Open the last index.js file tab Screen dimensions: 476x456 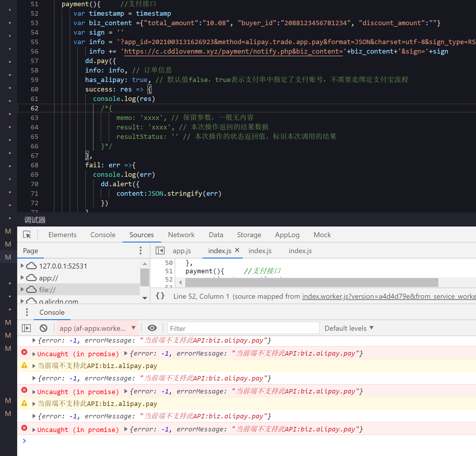coord(300,251)
